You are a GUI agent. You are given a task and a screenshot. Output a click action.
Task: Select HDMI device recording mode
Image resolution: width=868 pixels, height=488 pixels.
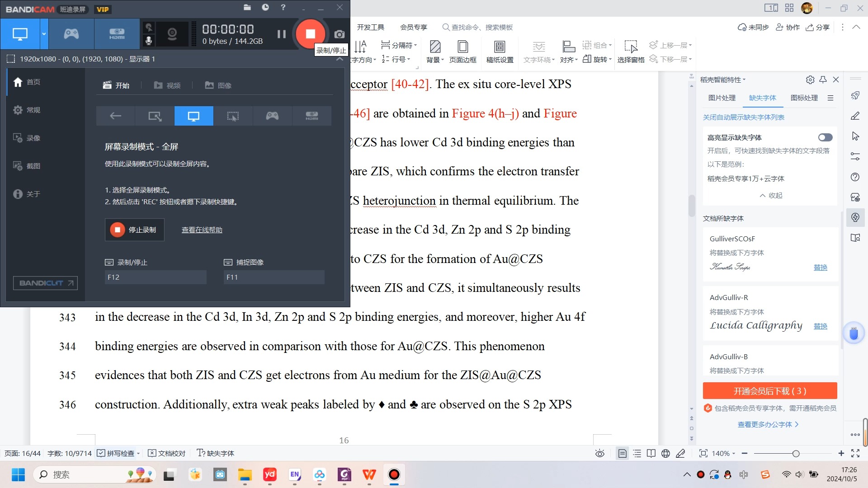pyautogui.click(x=117, y=34)
